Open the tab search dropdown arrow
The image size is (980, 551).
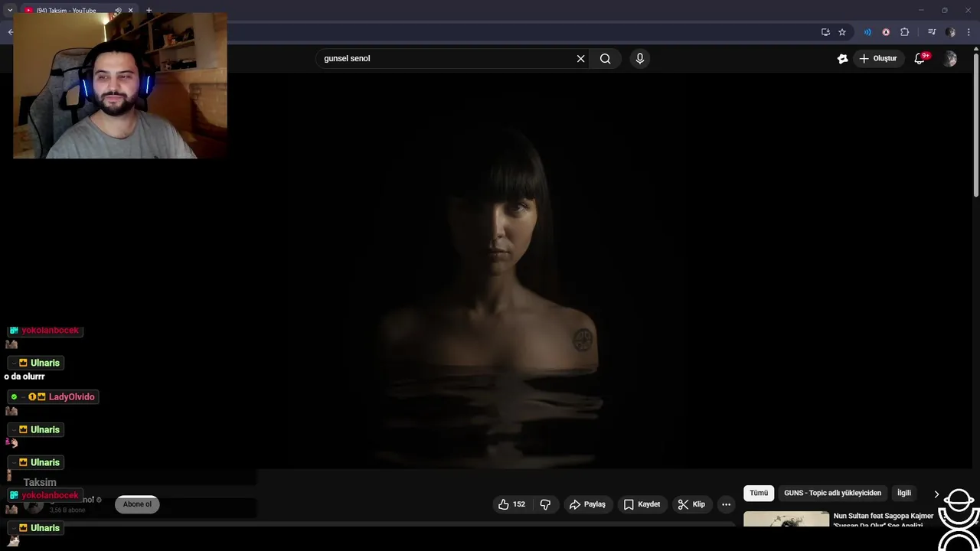[10, 10]
